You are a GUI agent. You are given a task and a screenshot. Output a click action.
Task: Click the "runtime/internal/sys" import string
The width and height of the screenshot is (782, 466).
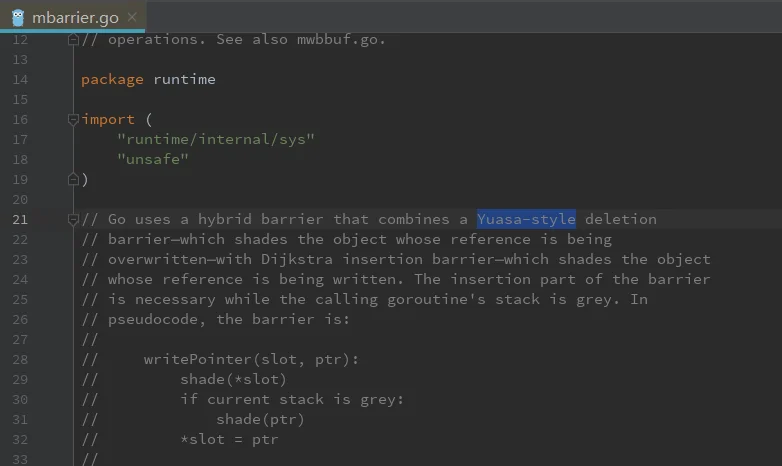coord(216,139)
